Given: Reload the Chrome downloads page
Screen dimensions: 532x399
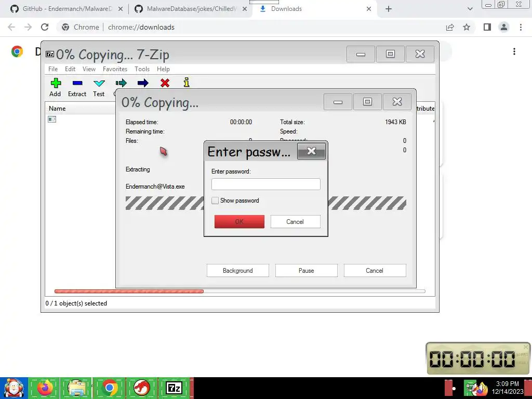Looking at the screenshot, I should [x=45, y=27].
